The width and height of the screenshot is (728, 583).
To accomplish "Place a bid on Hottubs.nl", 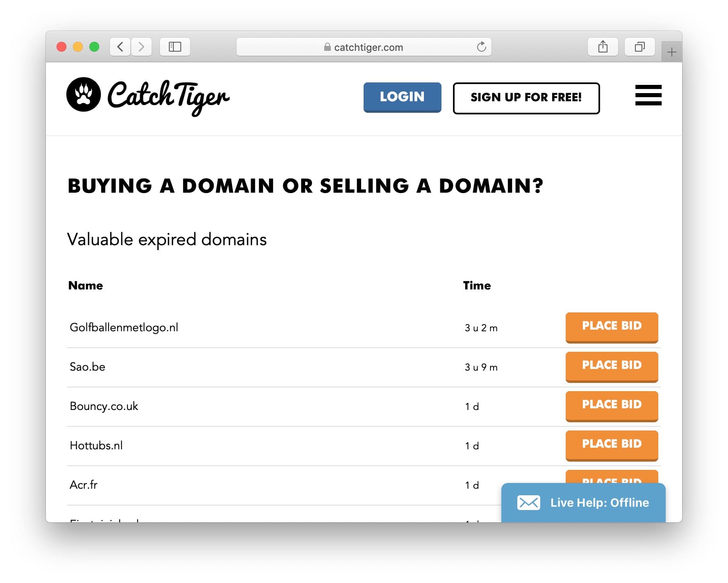I will coord(611,445).
